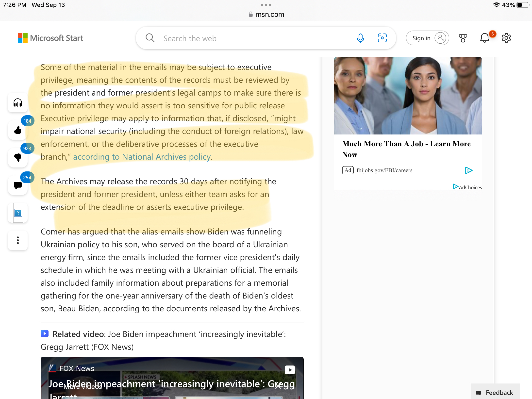The width and height of the screenshot is (532, 399).
Task: Click the search magnifier icon
Action: pos(150,38)
